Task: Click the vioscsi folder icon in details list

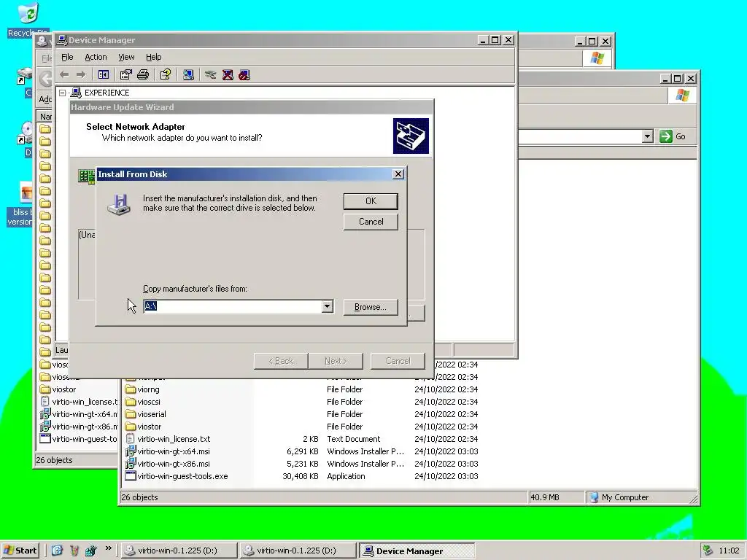Action: point(130,402)
